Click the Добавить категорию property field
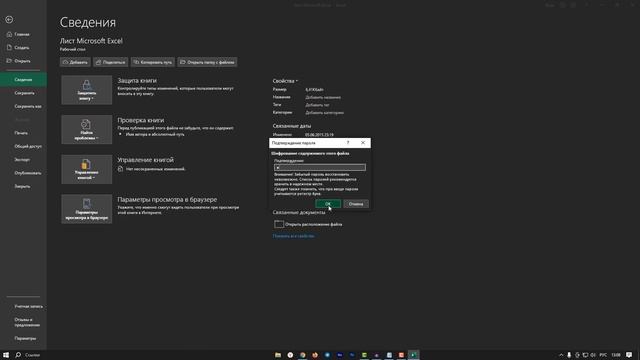640x360 pixels. [x=324, y=113]
